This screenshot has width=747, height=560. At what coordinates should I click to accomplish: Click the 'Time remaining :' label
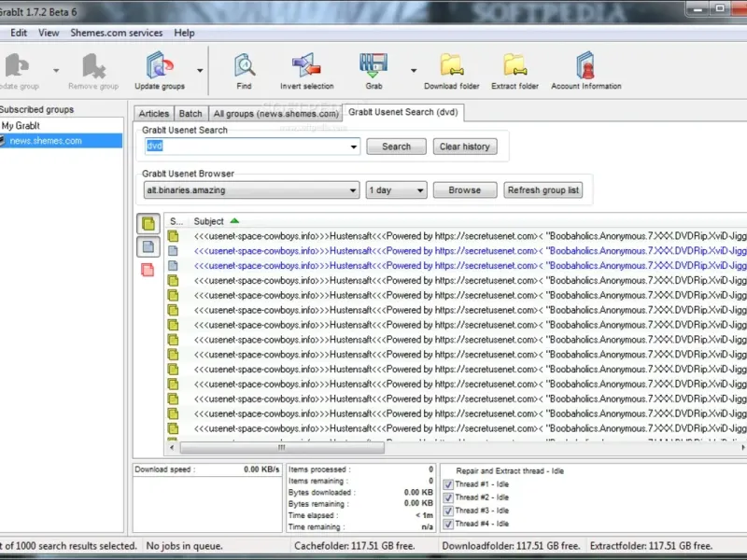click(x=317, y=527)
